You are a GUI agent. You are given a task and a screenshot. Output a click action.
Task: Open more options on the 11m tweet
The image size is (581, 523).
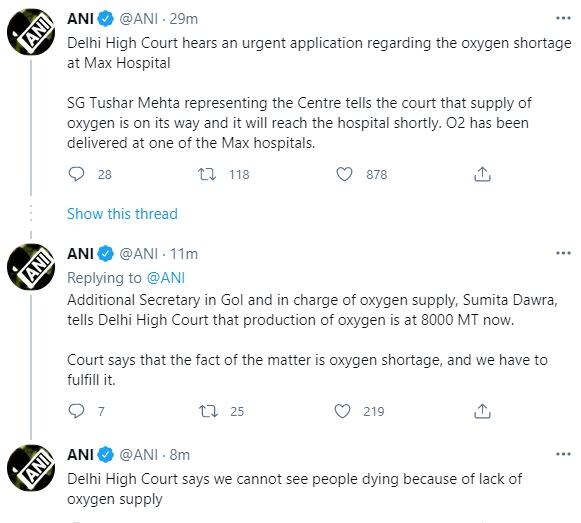(x=563, y=253)
